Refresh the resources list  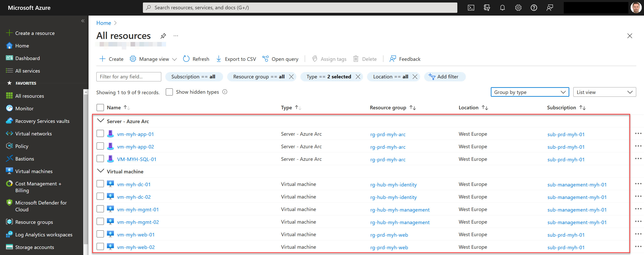[196, 59]
